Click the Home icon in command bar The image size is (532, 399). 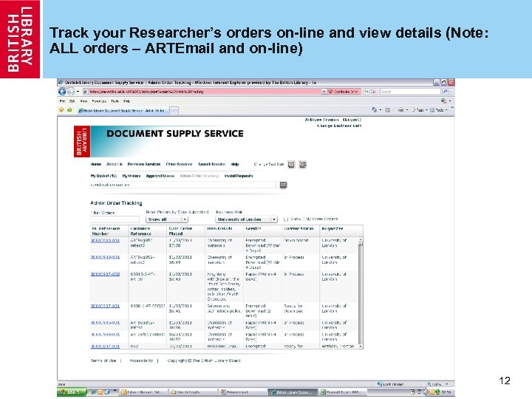tap(374, 110)
